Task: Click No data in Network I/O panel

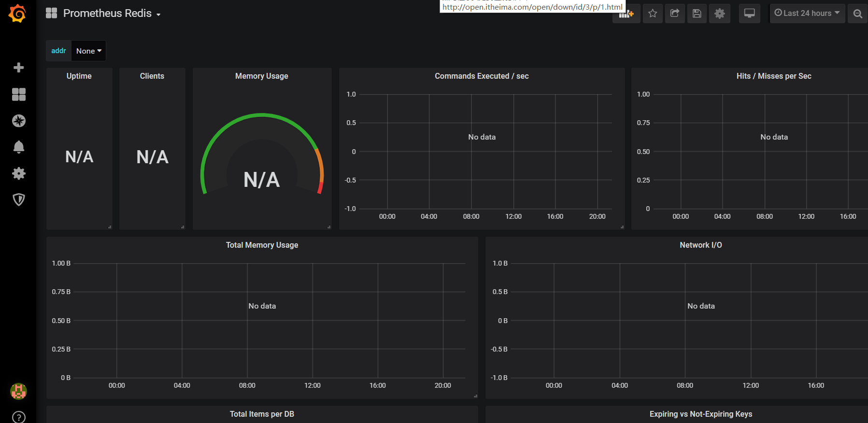Action: click(x=701, y=306)
